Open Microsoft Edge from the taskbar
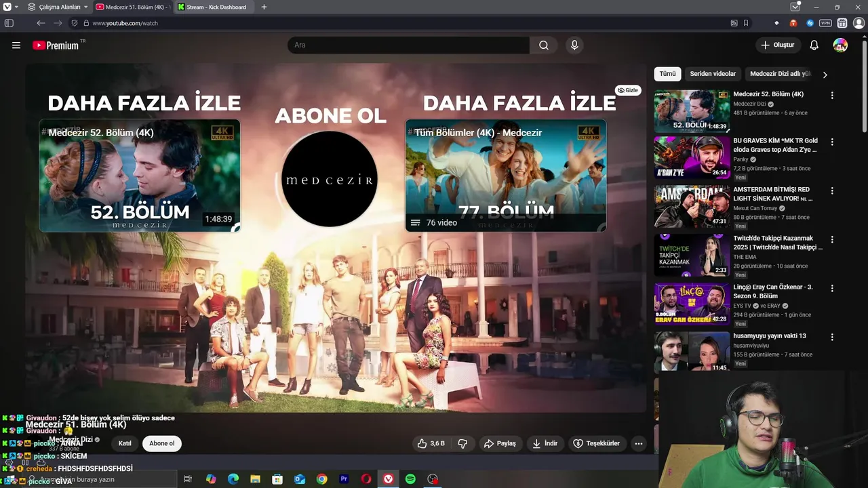 point(233,479)
